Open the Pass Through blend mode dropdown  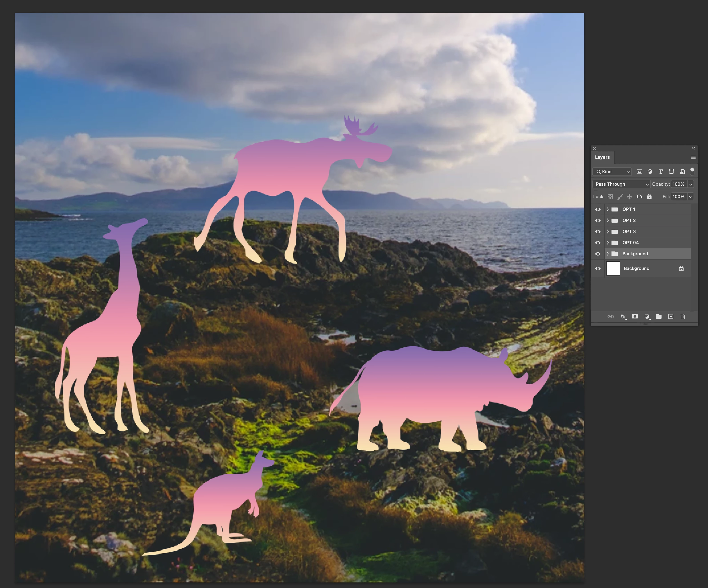pyautogui.click(x=621, y=184)
